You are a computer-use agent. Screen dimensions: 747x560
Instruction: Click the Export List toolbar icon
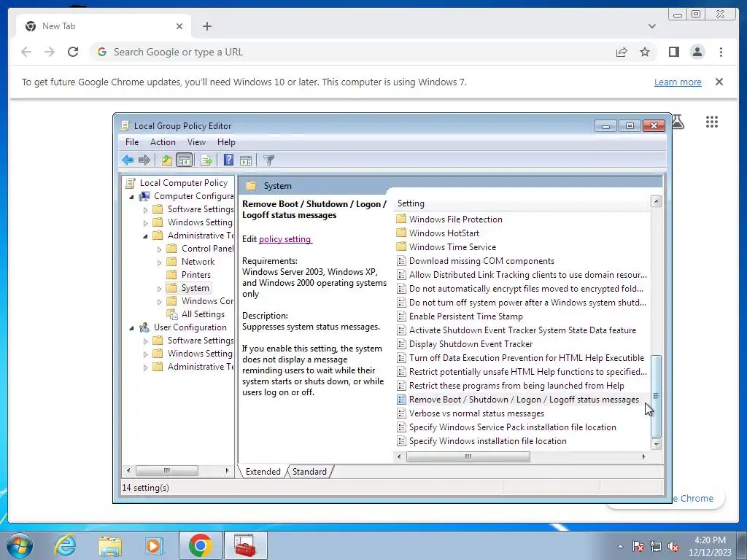(206, 160)
